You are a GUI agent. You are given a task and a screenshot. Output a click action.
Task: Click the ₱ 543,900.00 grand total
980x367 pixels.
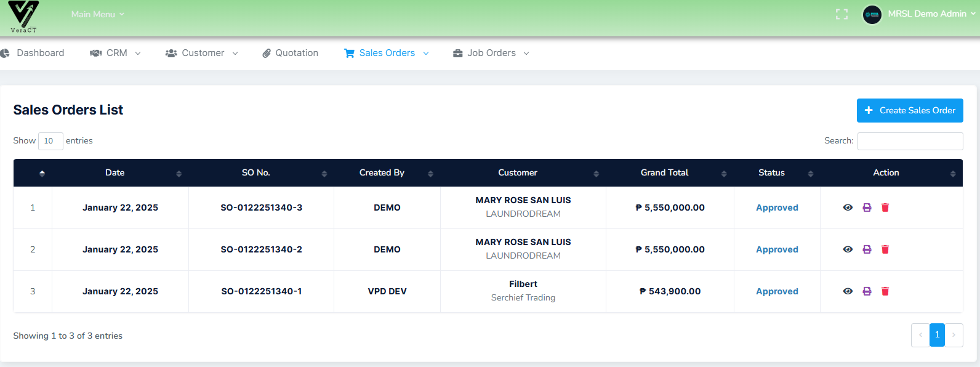(670, 291)
